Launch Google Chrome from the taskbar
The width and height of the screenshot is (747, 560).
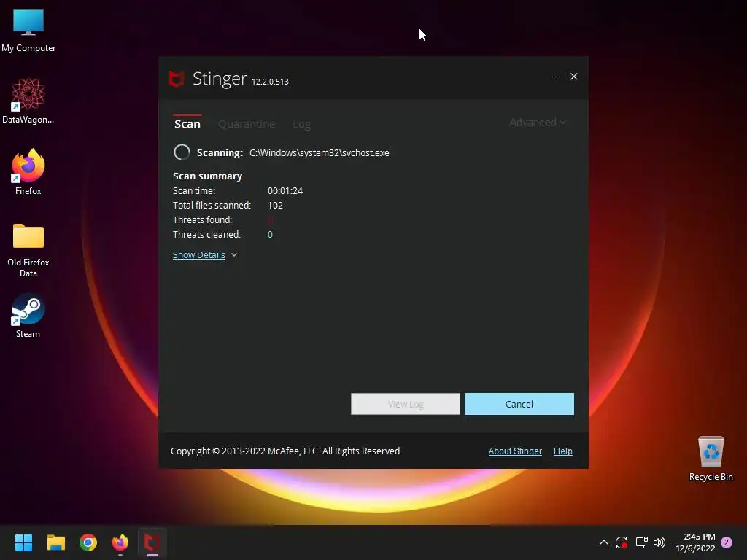88,542
